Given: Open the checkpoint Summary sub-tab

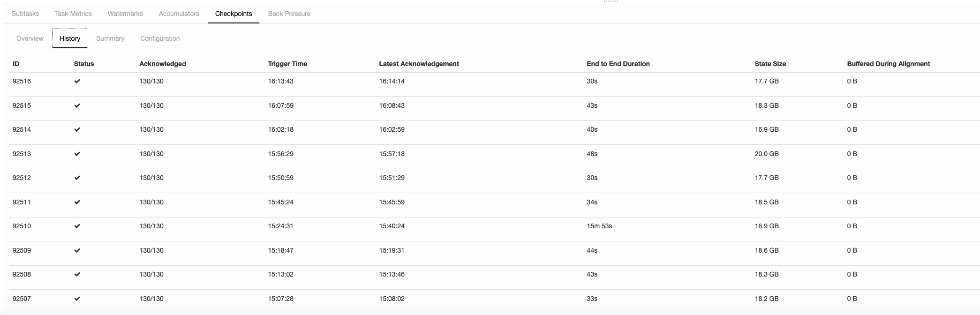Looking at the screenshot, I should tap(110, 38).
